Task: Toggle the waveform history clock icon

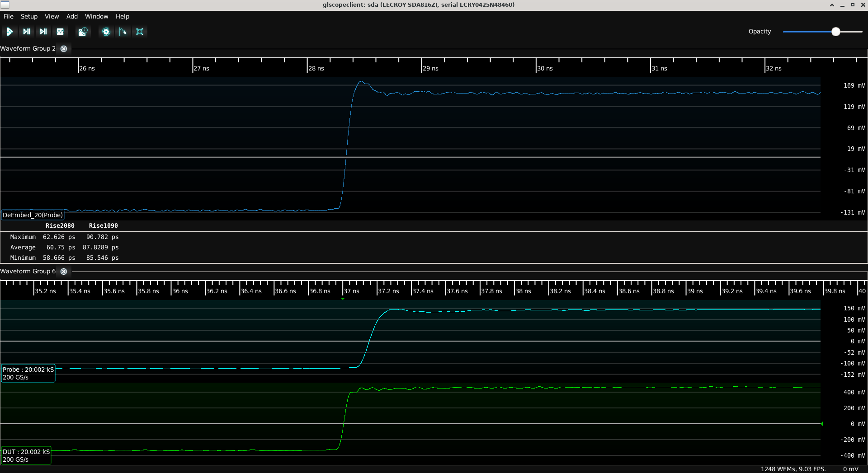Action: (83, 32)
